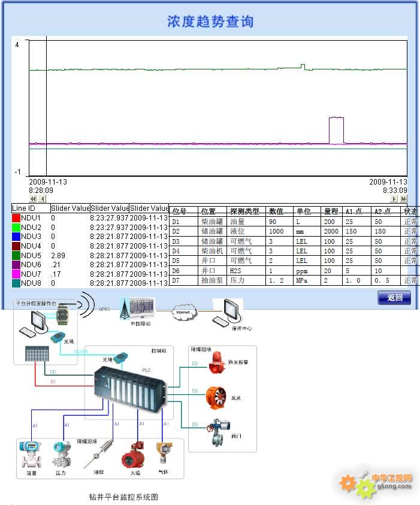The image size is (420, 505).
Task: Select the NDU2 green color swatch
Action: click(16, 228)
